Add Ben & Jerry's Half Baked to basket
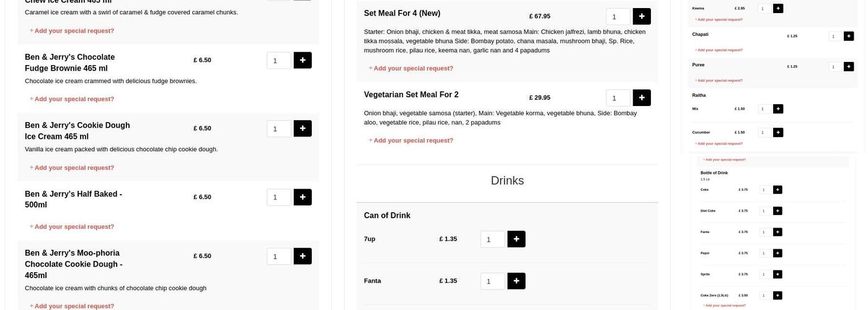The width and height of the screenshot is (868, 310). pos(303,197)
